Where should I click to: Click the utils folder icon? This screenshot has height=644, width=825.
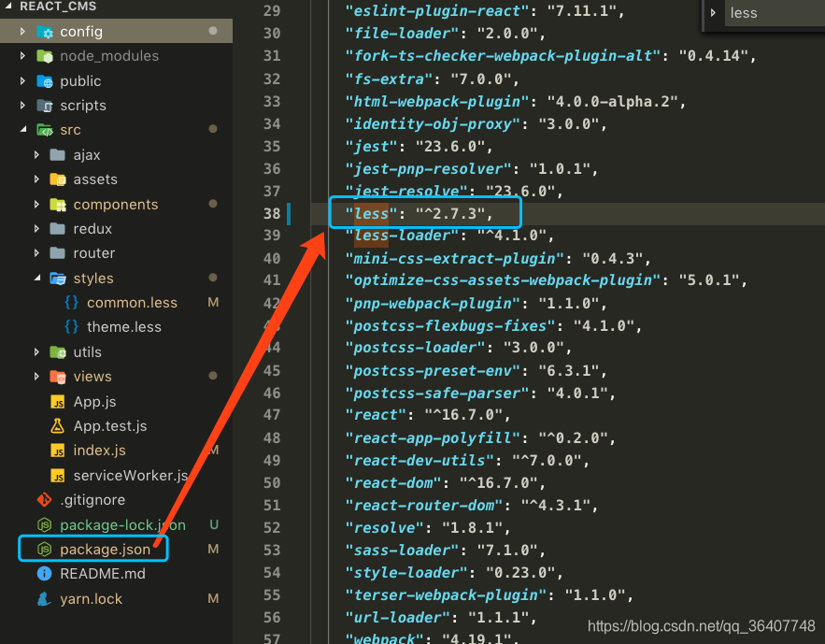(57, 352)
